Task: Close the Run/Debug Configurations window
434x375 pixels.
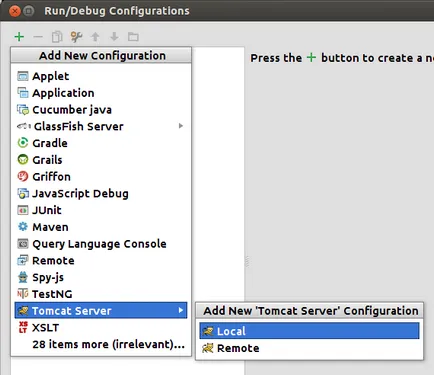Action: (x=15, y=11)
